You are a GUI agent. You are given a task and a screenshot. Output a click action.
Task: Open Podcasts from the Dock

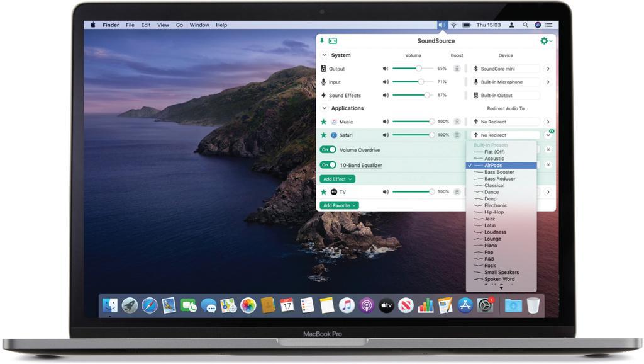click(x=367, y=305)
